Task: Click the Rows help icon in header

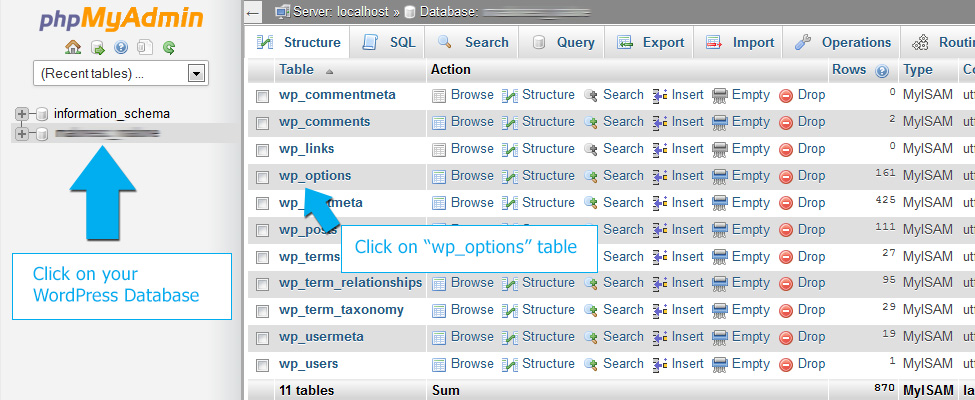Action: (x=882, y=71)
